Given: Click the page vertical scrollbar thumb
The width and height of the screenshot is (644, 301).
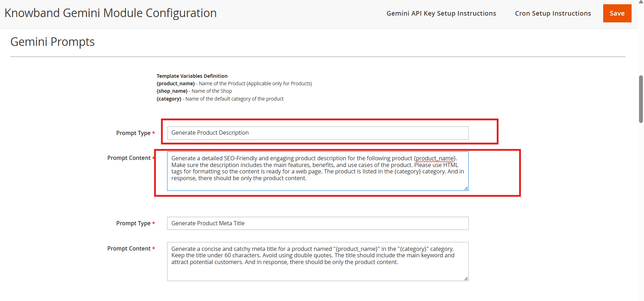Looking at the screenshot, I should (x=641, y=99).
